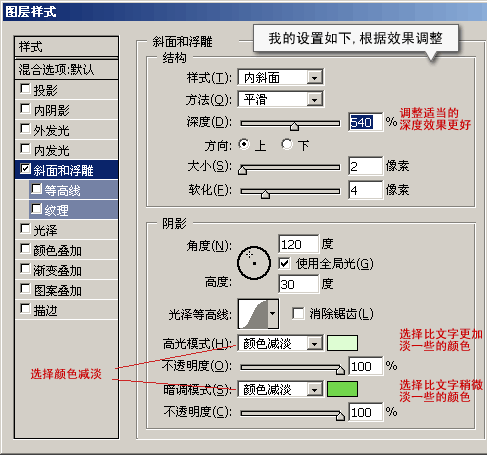487x455 pixels.
Task: Click the highlight 不透明度(O) slider handle
Action: coord(340,370)
